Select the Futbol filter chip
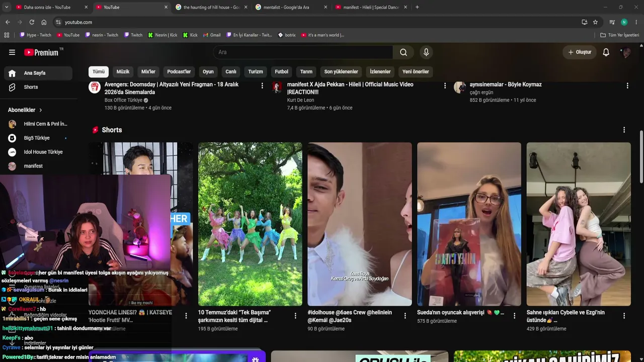 (x=282, y=71)
